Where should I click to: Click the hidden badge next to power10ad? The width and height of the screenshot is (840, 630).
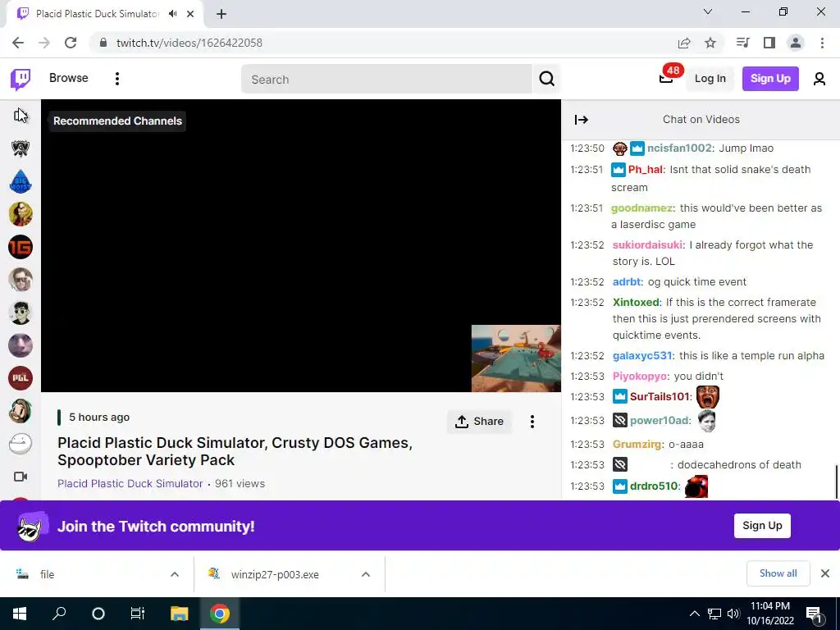tap(620, 421)
